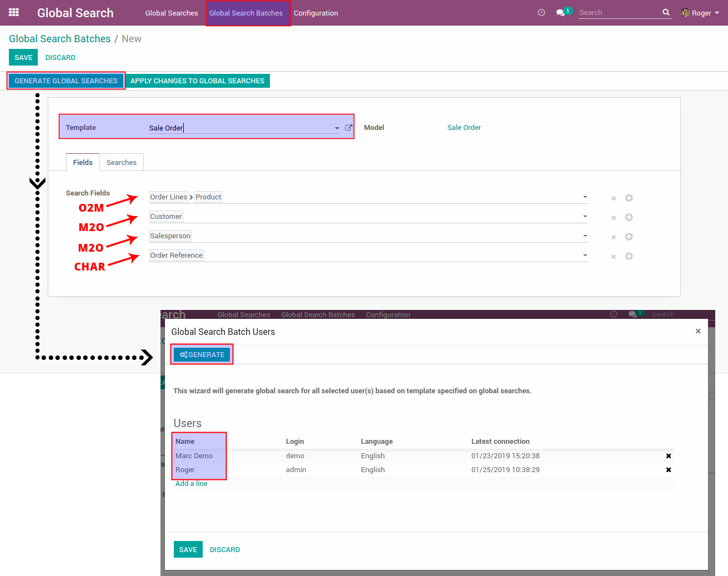Delete Marc Demo user row
This screenshot has height=576, width=728.
point(669,456)
